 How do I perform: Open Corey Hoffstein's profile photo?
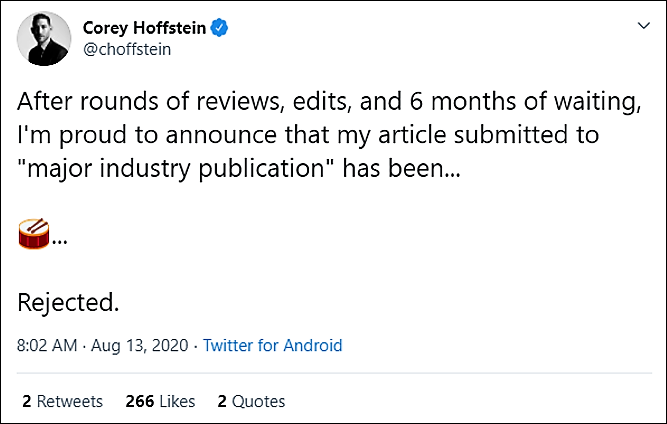pos(44,39)
